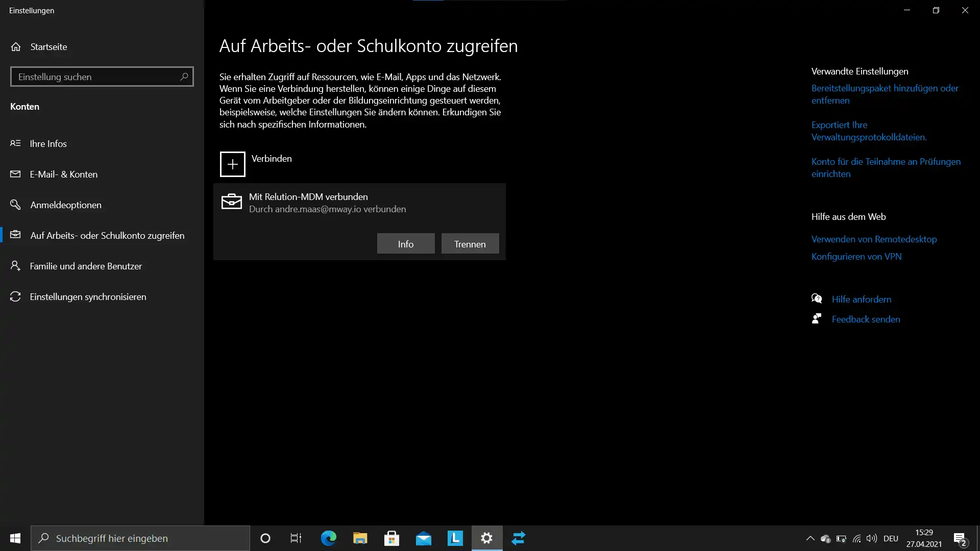The width and height of the screenshot is (980, 551).
Task: Close the Einstellungen window
Action: tap(965, 10)
